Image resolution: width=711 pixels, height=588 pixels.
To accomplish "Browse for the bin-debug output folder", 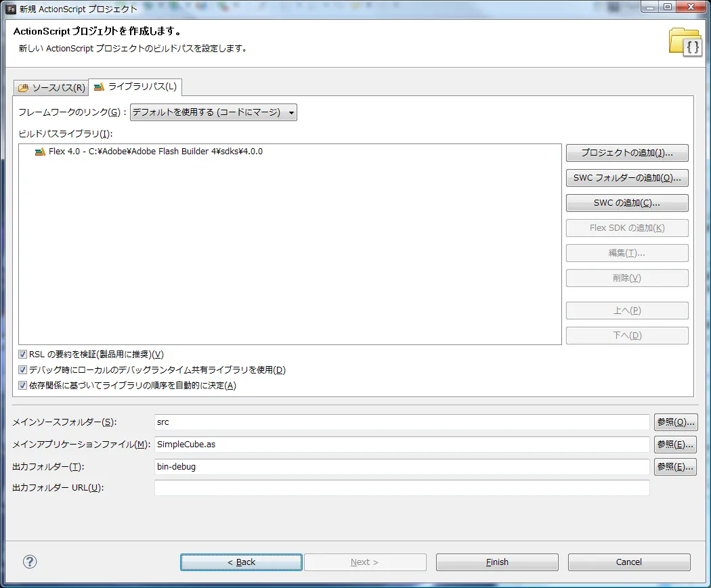I will pos(675,467).
